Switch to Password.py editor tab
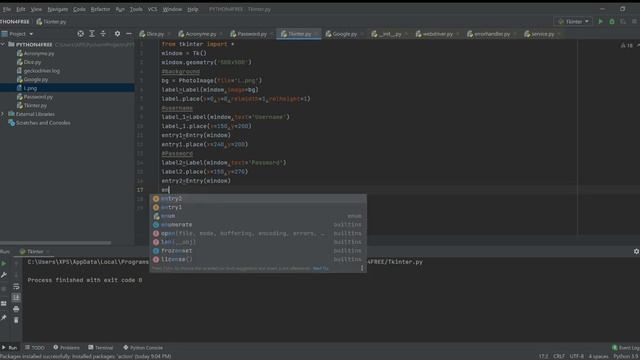640x360 pixels. tap(251, 34)
